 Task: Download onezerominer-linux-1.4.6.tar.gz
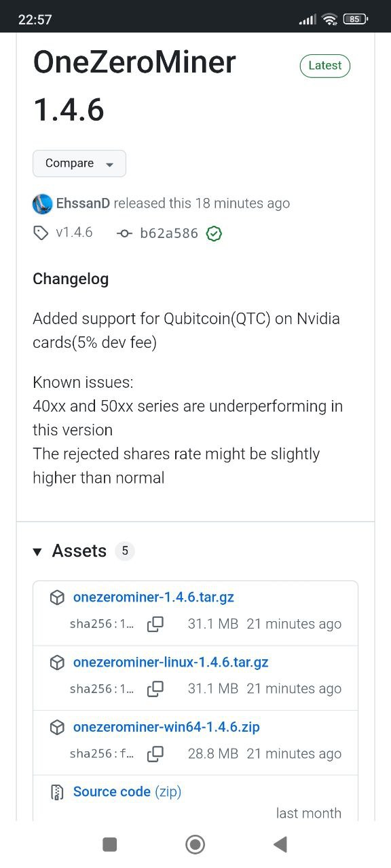tap(171, 663)
